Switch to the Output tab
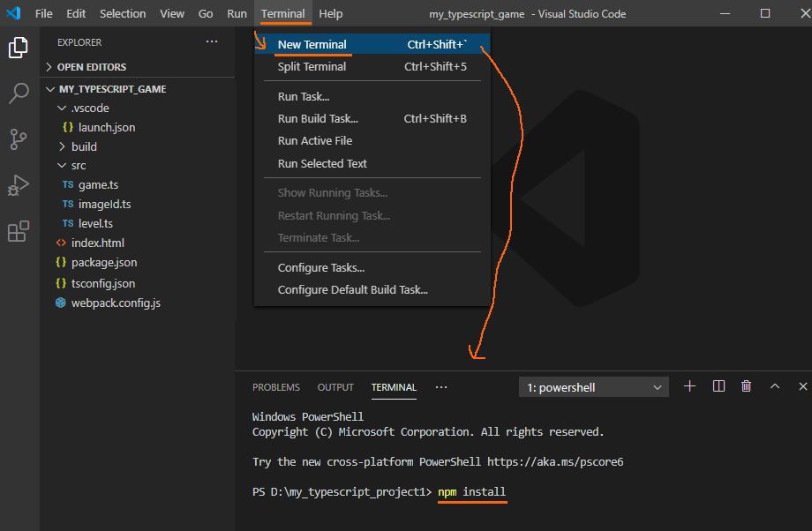The height and width of the screenshot is (531, 812). [x=335, y=387]
